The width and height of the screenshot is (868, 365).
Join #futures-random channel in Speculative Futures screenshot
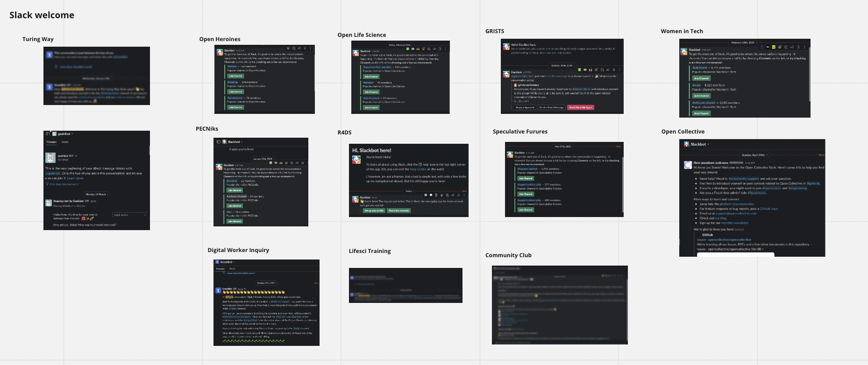[x=526, y=178]
